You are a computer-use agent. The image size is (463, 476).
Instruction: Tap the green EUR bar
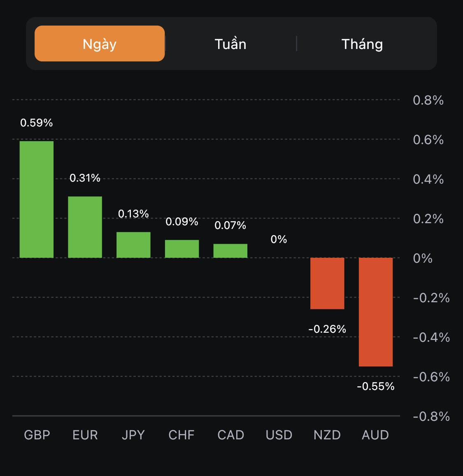coord(85,227)
